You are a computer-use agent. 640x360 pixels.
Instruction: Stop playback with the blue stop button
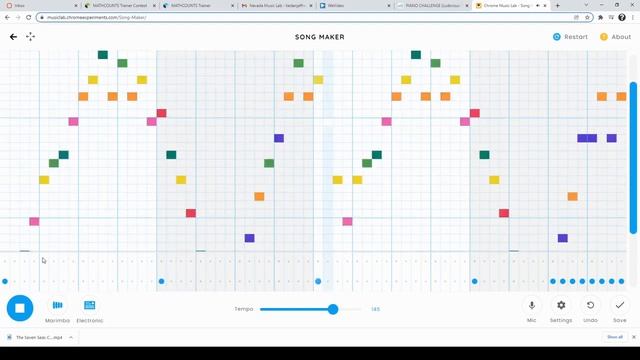pyautogui.click(x=20, y=308)
